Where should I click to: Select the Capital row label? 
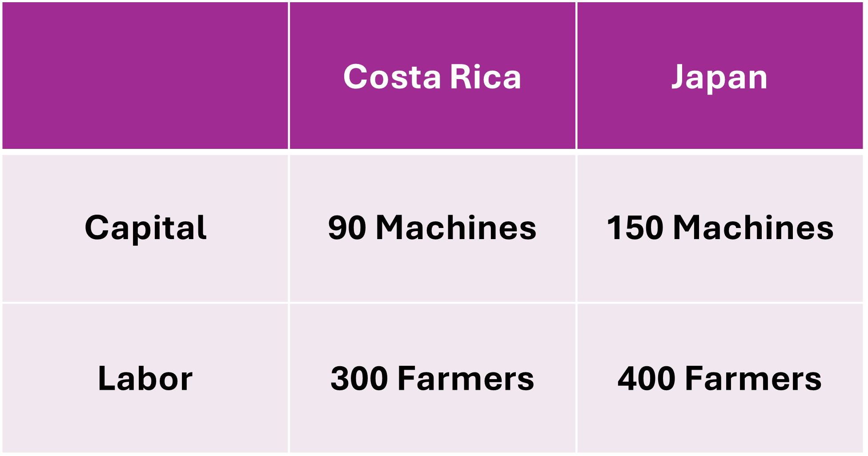point(145,228)
